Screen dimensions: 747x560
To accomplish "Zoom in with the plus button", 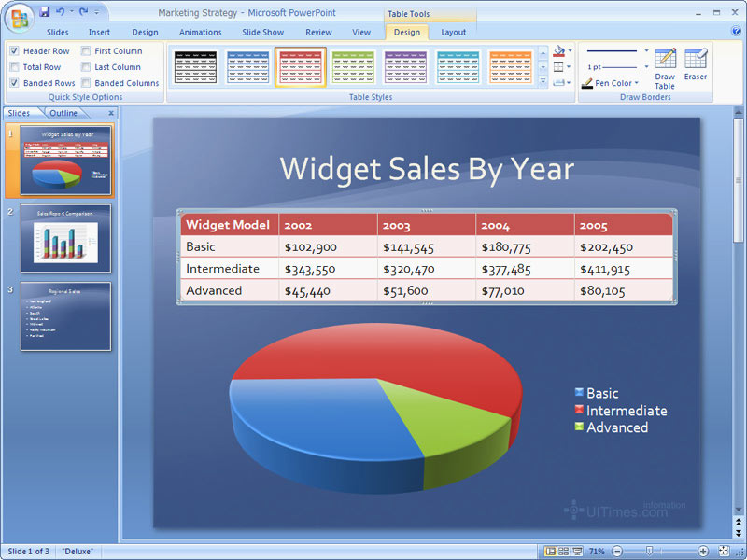I will 703,551.
